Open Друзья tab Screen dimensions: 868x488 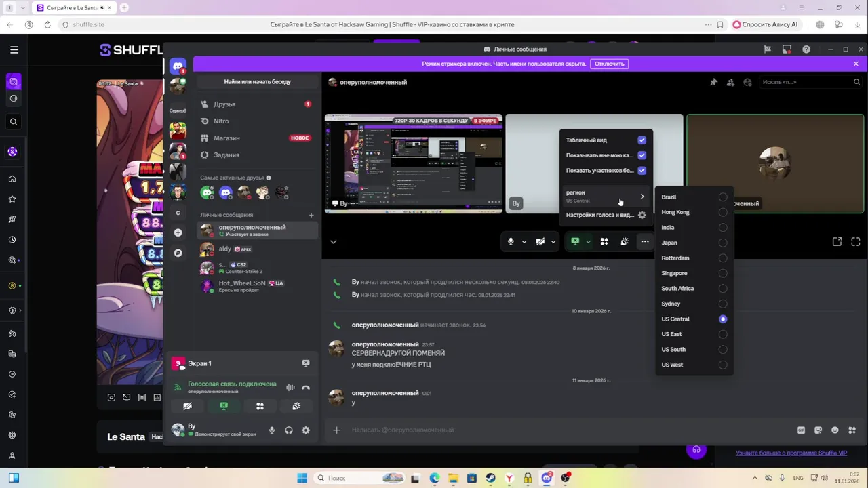pos(257,104)
